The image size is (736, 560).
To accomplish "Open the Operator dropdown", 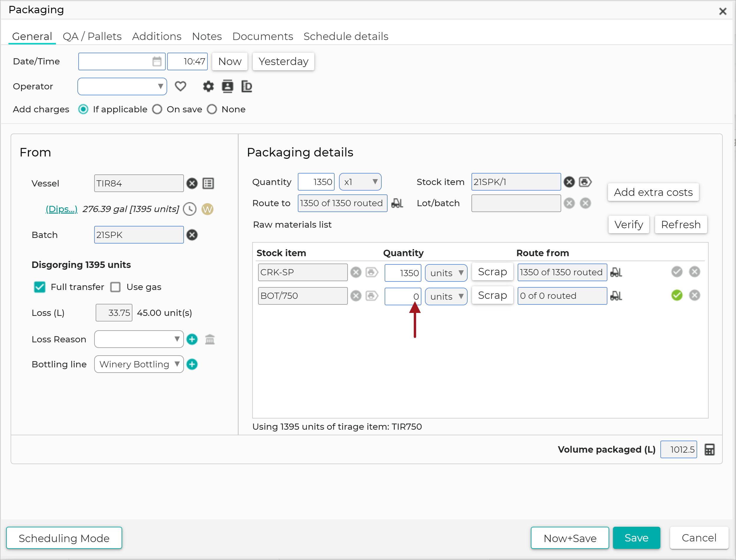I will point(122,87).
